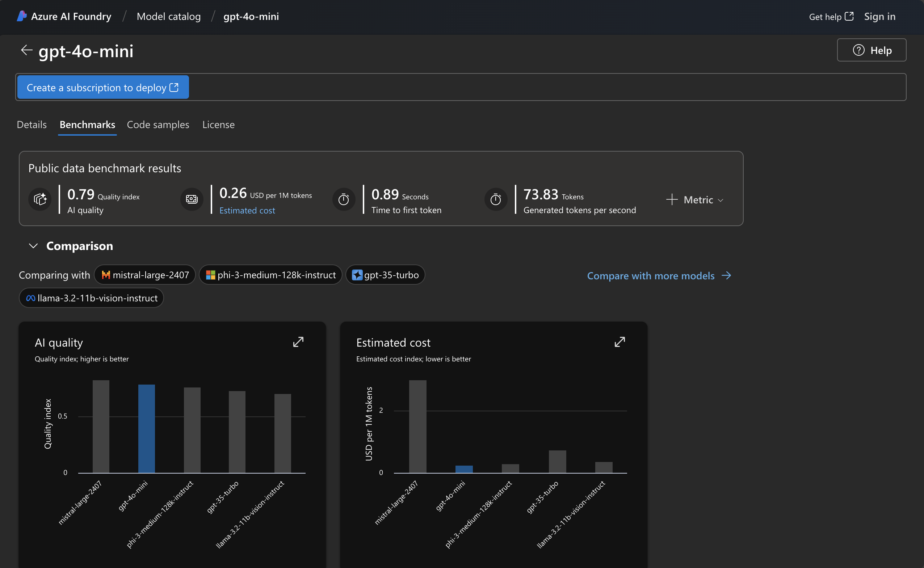Open the Estimated cost metric link
924x568 pixels.
coord(247,210)
